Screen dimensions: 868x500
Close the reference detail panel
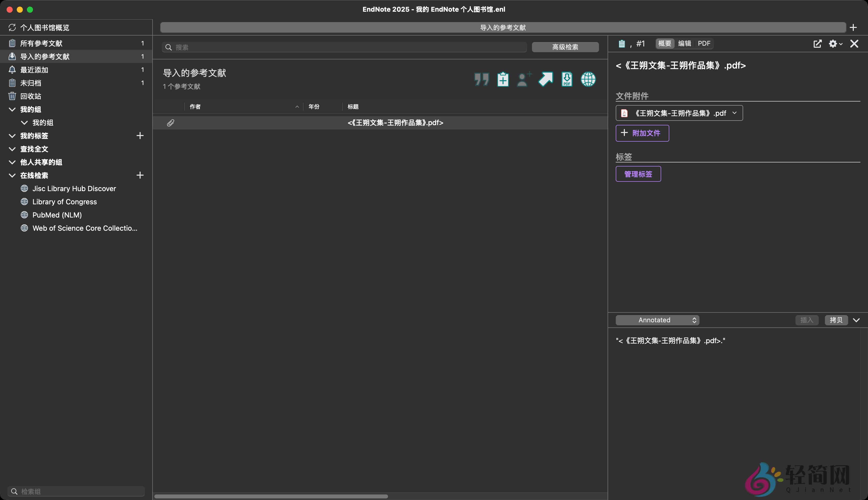pos(854,44)
